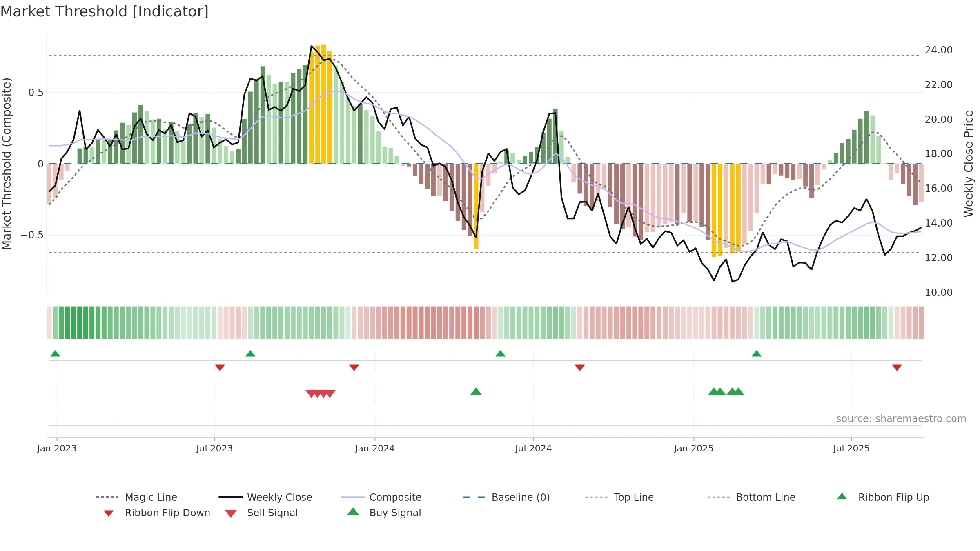The width and height of the screenshot is (980, 551).
Task: Click the Sell Signal legend entry
Action: click(261, 513)
